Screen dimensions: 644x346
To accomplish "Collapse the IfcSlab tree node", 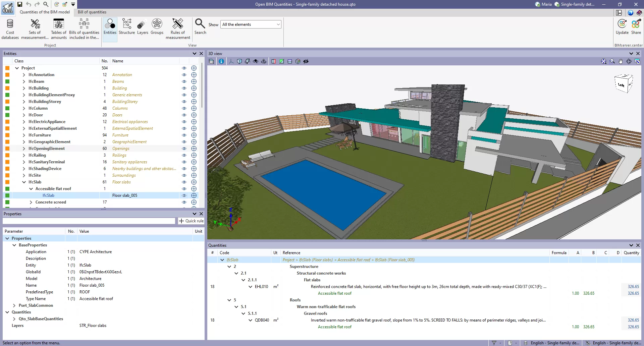I will coord(24,182).
